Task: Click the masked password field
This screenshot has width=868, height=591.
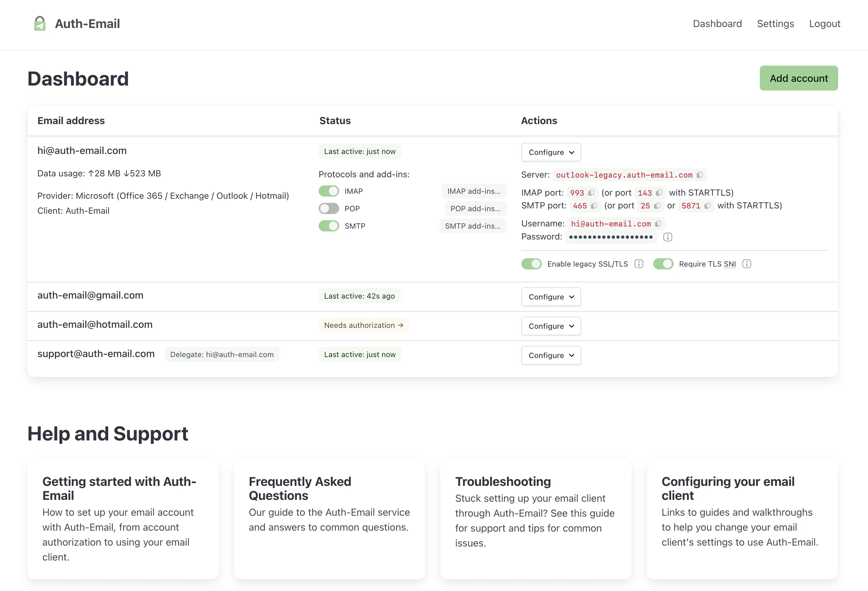Action: pyautogui.click(x=611, y=237)
